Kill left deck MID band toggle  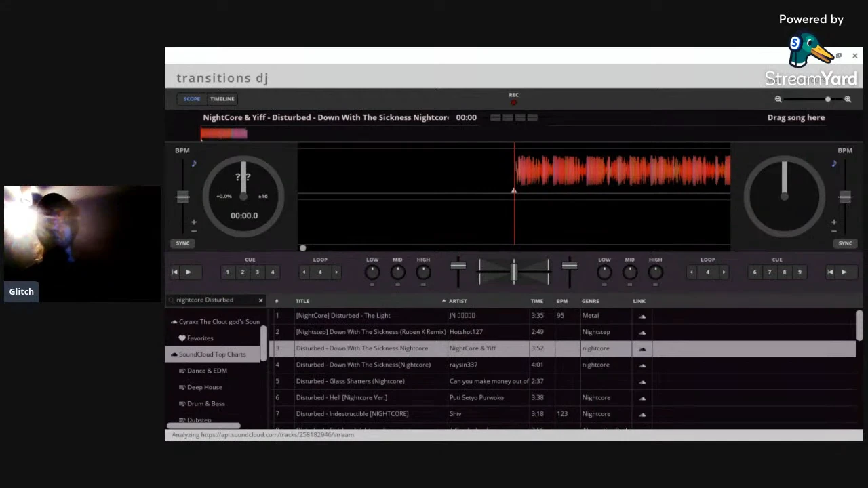(397, 285)
